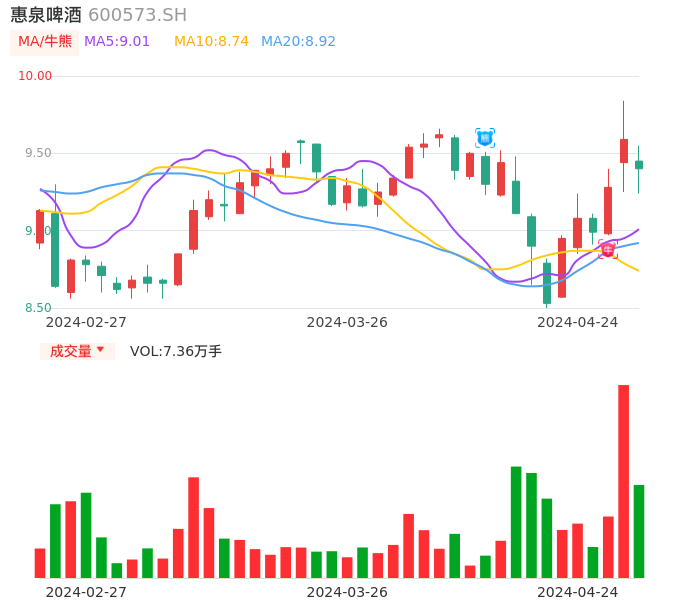686x606 pixels.
Task: Click the 2024-03-26 date on price axis
Action: (x=347, y=322)
